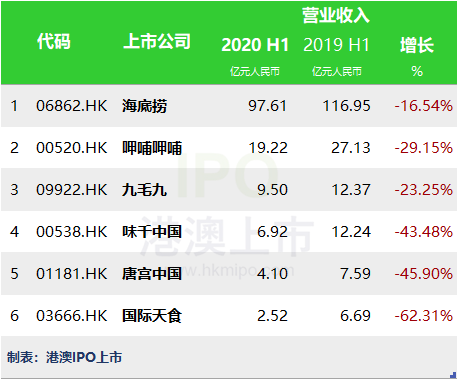This screenshot has height=389, width=457.
Task: Click the % unit label under 增长
Action: [x=417, y=71]
